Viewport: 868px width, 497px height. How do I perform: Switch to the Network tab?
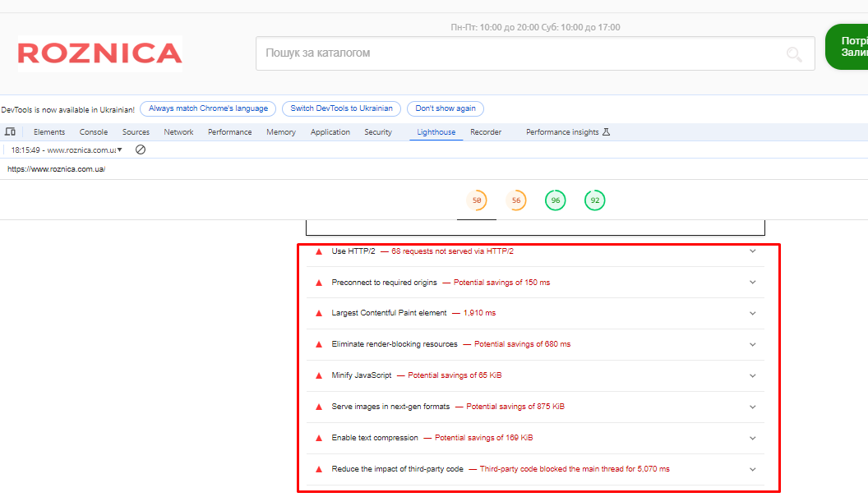point(178,132)
